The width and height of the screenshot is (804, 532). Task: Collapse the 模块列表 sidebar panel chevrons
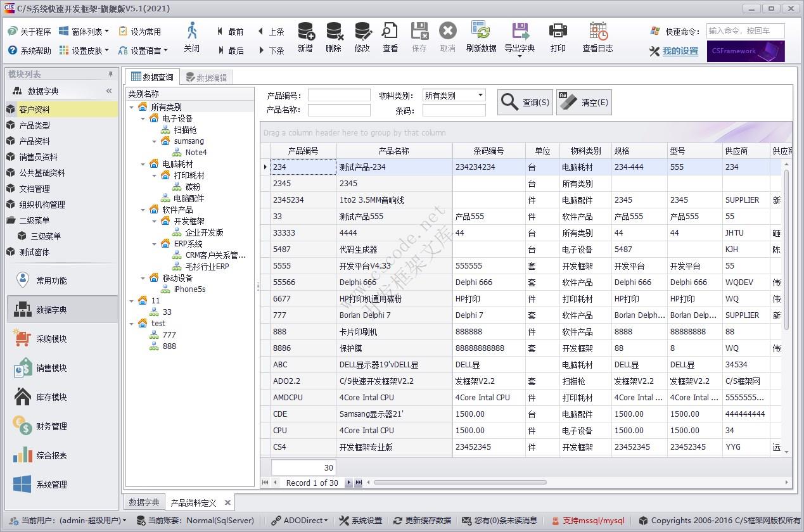[x=109, y=91]
